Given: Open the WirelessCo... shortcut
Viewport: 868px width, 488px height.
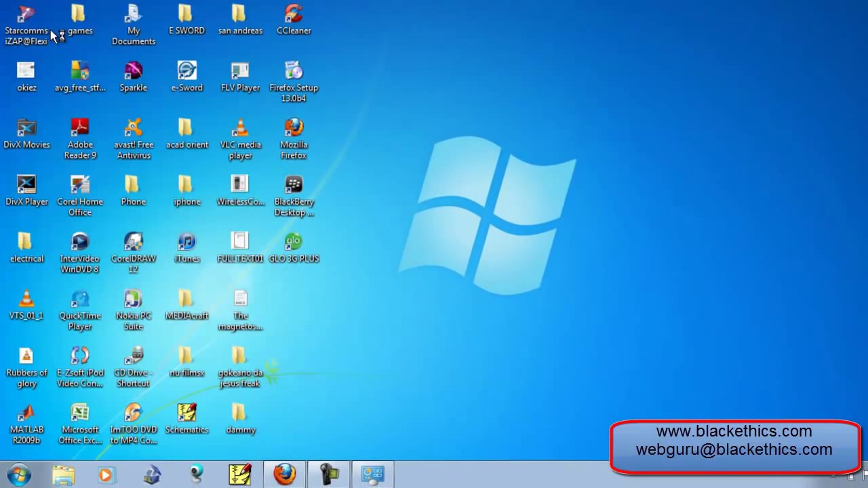Looking at the screenshot, I should point(240,190).
